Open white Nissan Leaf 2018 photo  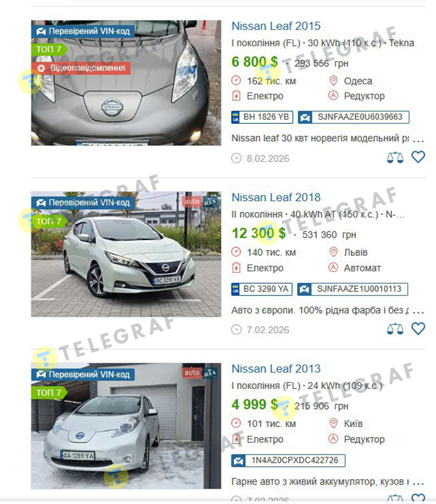[x=126, y=255]
